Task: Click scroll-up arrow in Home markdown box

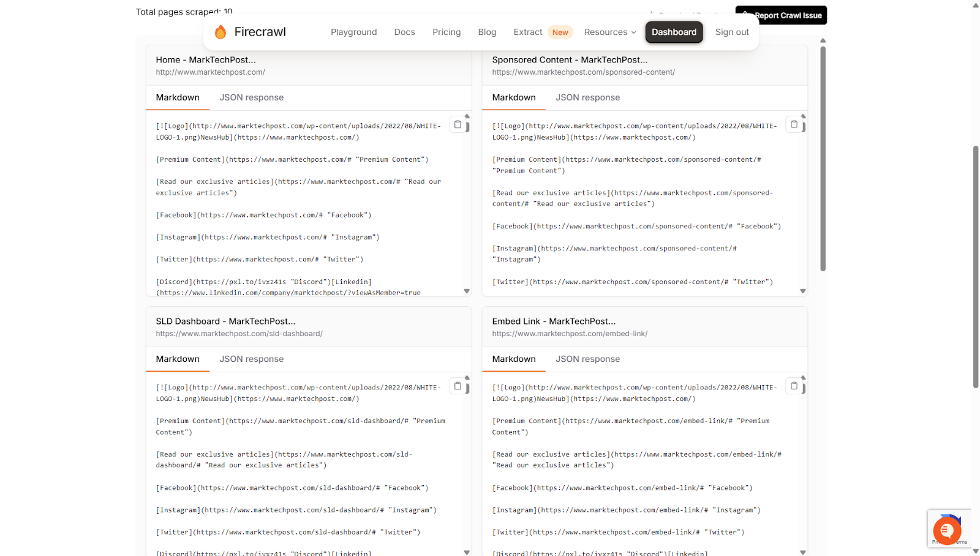Action: [467, 116]
